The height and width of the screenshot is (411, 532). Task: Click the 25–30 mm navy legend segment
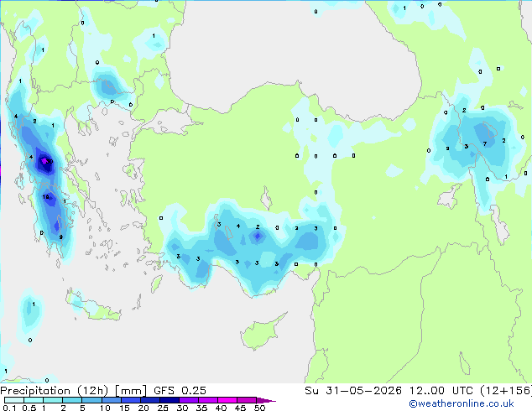click(169, 400)
